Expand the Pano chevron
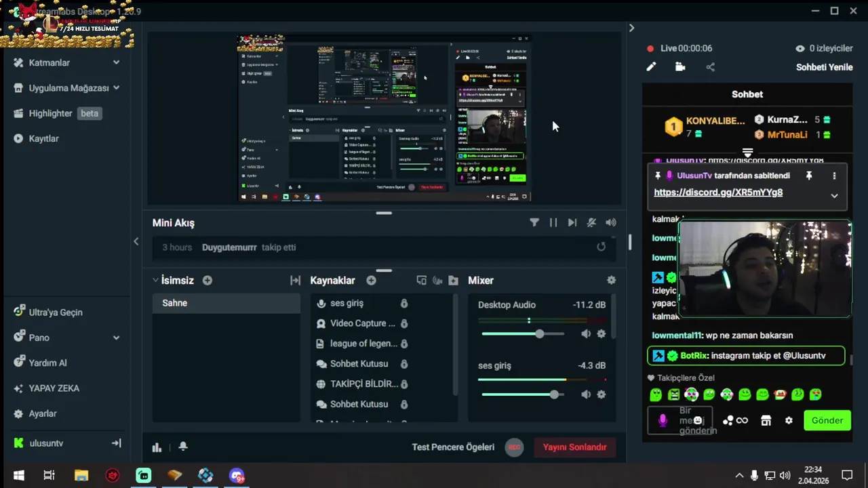 click(116, 338)
